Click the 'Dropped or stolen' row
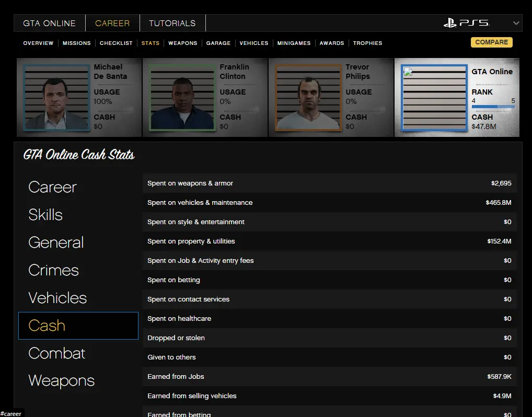Screen dimensions: 532x417 click(x=329, y=338)
